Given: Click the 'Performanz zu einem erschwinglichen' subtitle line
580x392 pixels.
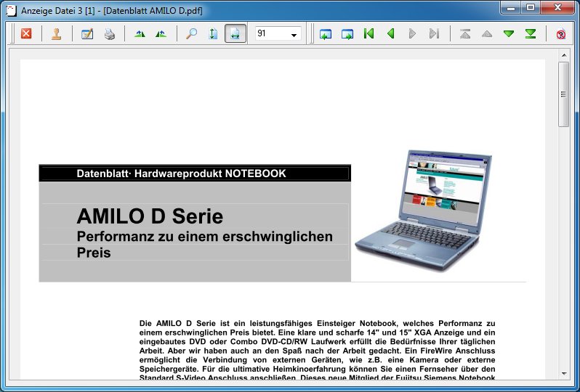Looking at the screenshot, I should [204, 237].
